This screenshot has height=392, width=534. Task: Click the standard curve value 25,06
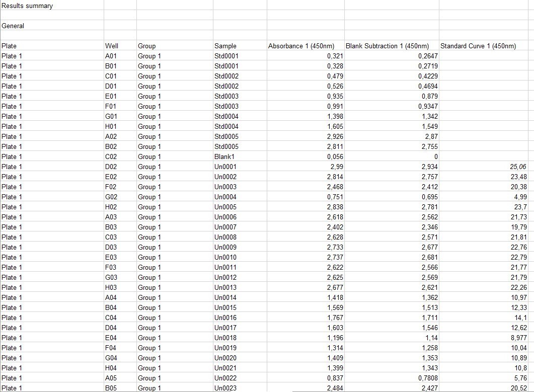tap(486, 167)
